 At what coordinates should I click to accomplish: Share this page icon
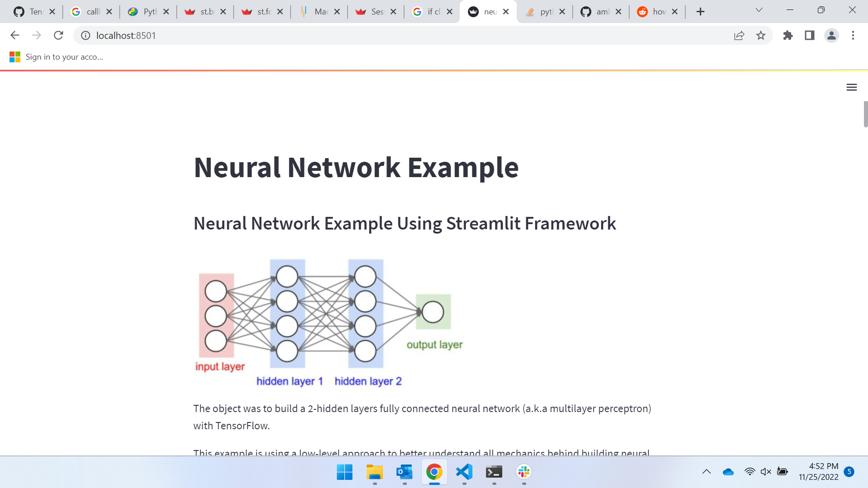739,35
